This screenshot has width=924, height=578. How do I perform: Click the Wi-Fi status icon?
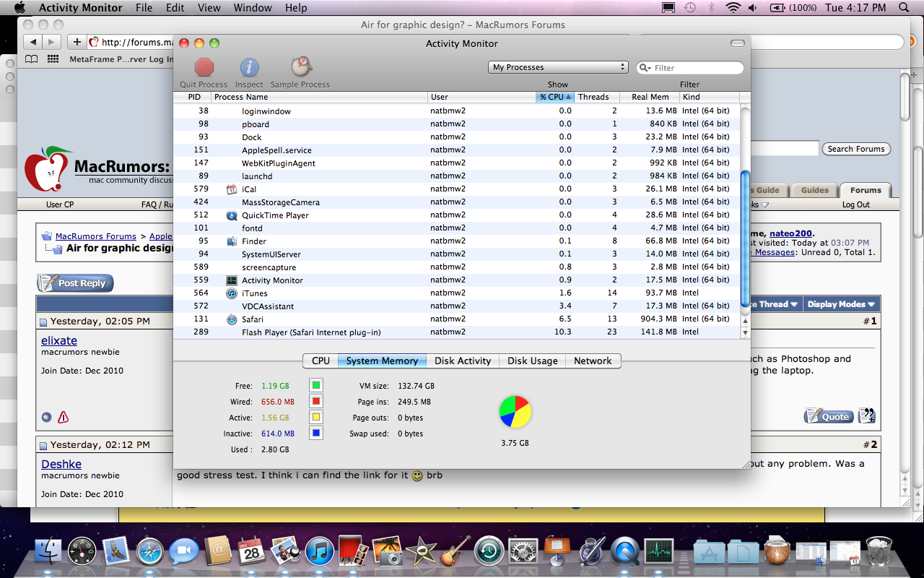click(x=733, y=8)
